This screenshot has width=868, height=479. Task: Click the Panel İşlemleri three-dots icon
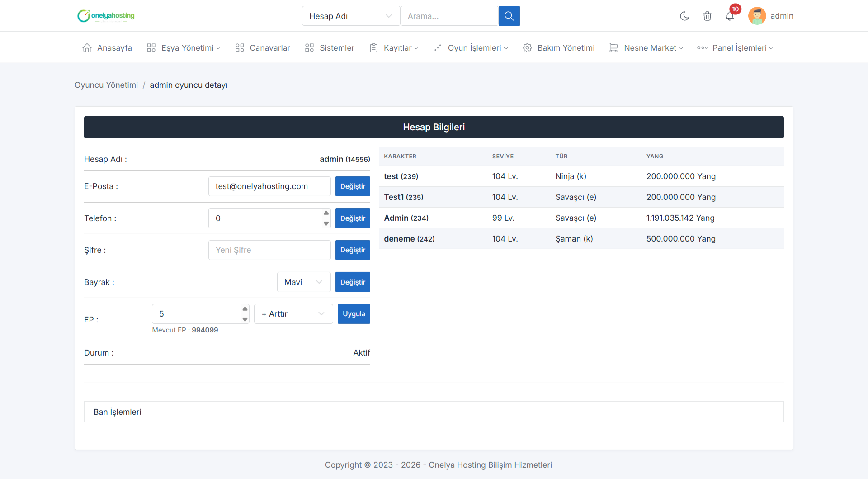pos(702,48)
